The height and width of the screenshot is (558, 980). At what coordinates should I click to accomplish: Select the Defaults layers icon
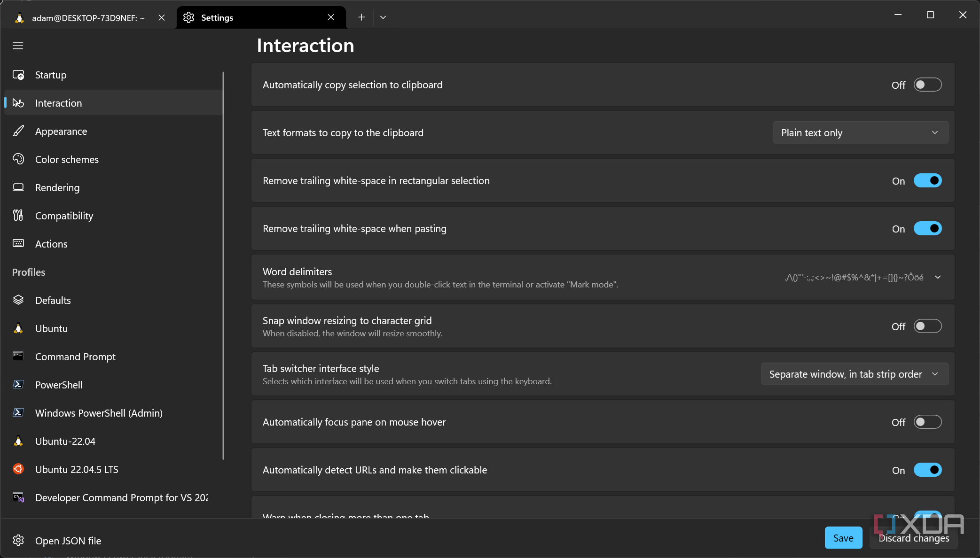[18, 300]
